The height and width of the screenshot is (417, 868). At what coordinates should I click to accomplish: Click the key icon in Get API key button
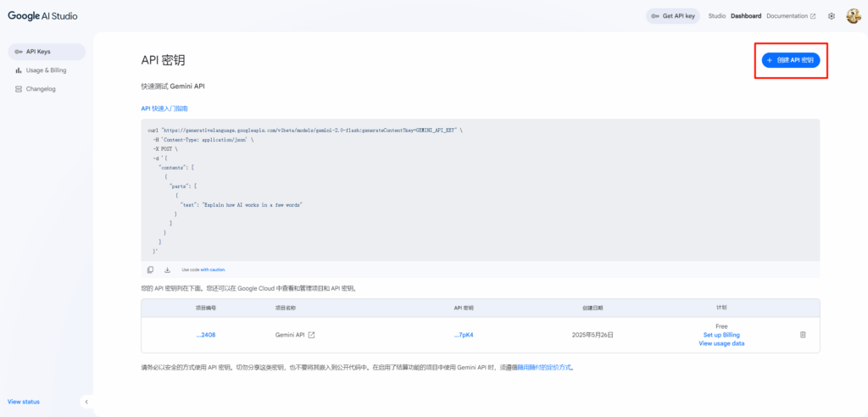tap(655, 16)
